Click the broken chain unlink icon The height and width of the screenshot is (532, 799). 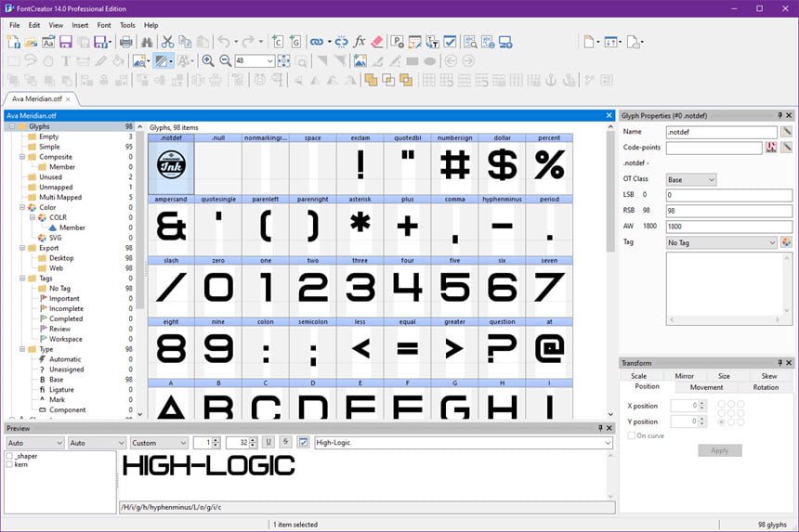341,42
